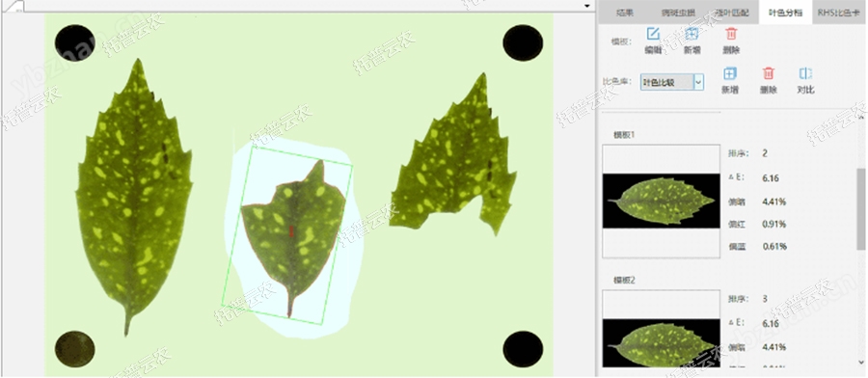Click the small arrow above the image canvas

(x=587, y=6)
